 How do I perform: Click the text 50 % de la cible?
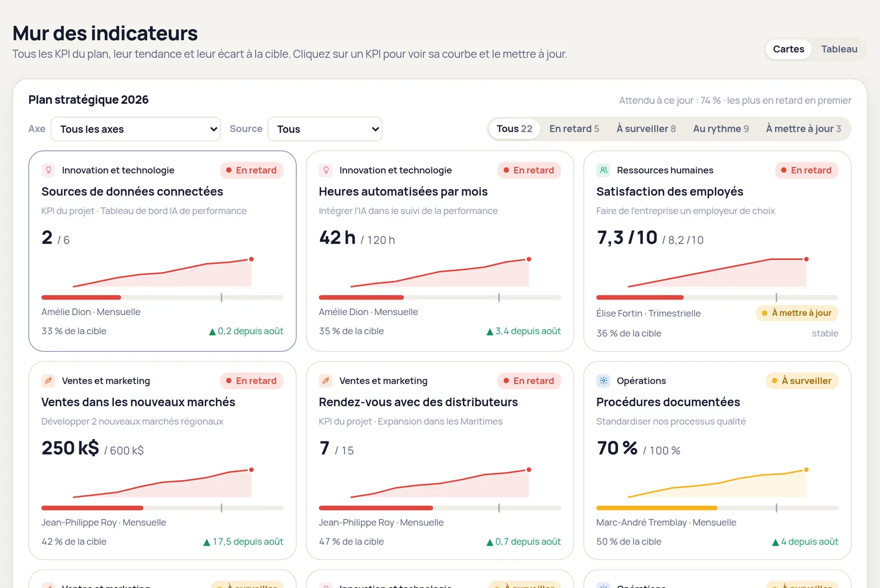click(x=629, y=542)
